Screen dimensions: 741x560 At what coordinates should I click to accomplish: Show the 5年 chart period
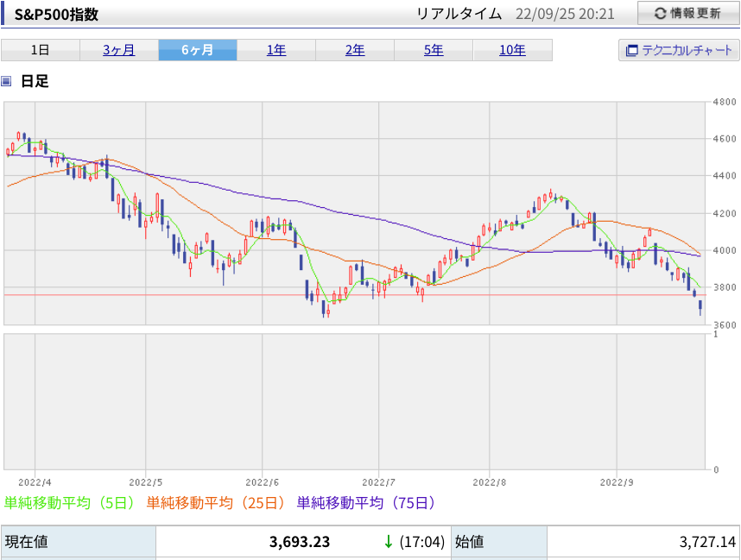click(x=434, y=50)
